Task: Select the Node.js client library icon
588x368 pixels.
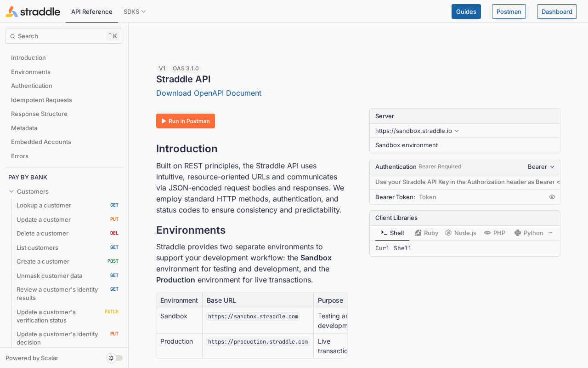Action: tap(448, 233)
